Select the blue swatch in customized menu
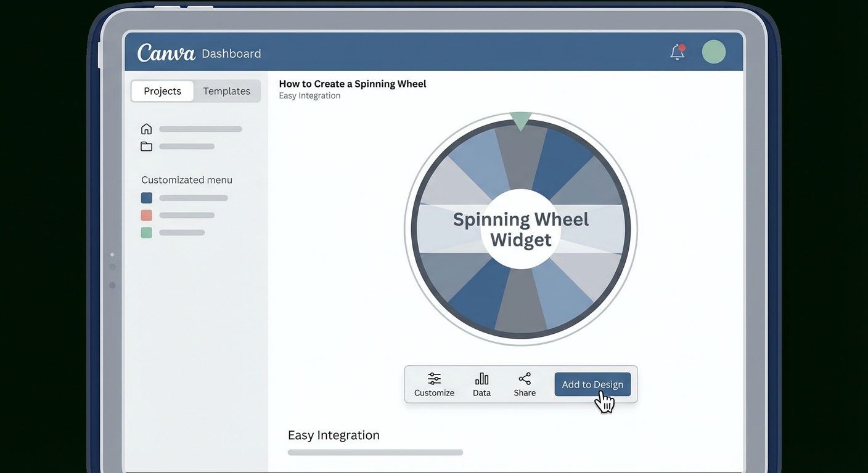This screenshot has width=868, height=473. [147, 198]
